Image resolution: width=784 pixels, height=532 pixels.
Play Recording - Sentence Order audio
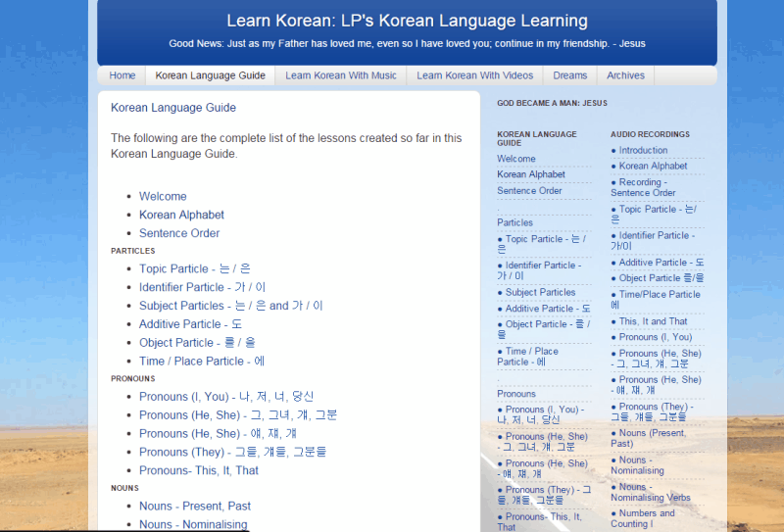click(643, 187)
